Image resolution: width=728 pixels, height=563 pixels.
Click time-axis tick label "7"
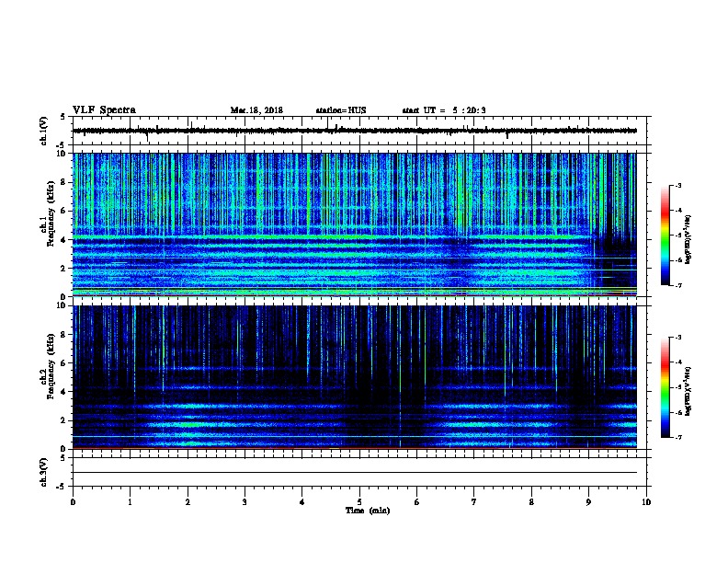474,501
